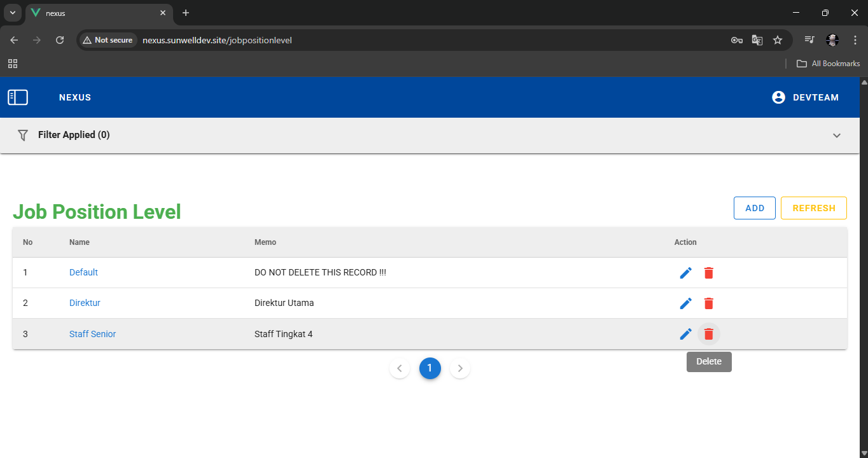
Task: Open the DEVTEAM user account icon
Action: [778, 97]
